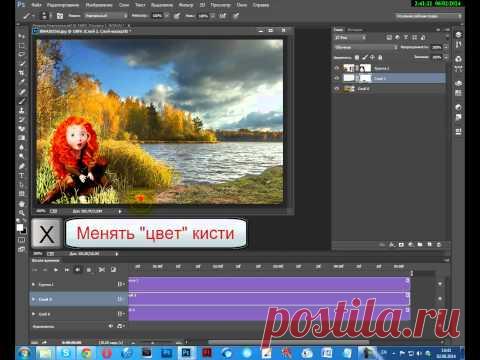Select the Crop tool

pos(21,73)
